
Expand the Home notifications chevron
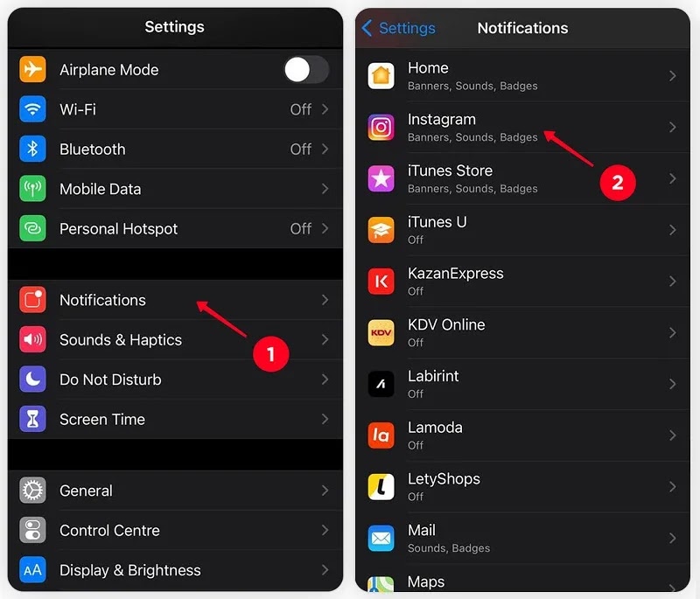(x=672, y=76)
